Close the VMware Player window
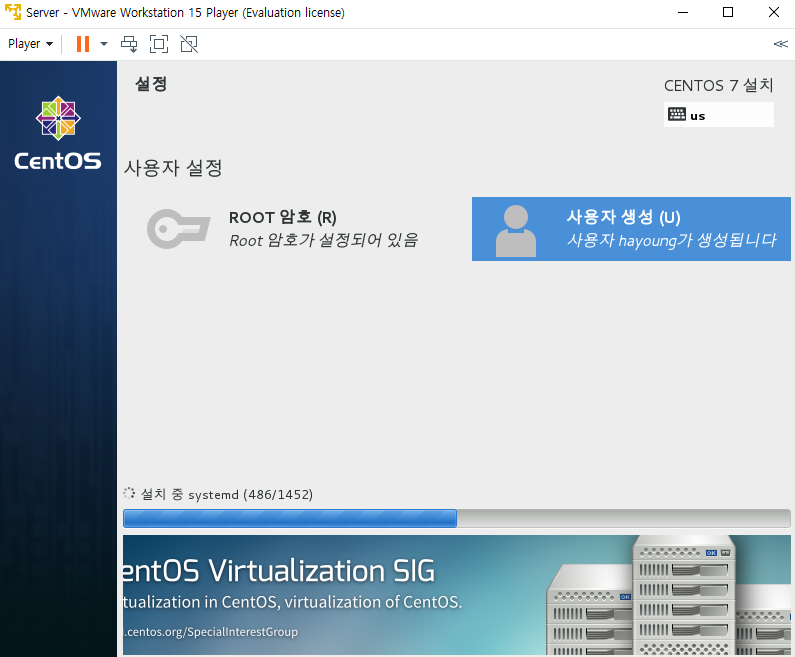Screen dimensions: 795x657 point(774,12)
